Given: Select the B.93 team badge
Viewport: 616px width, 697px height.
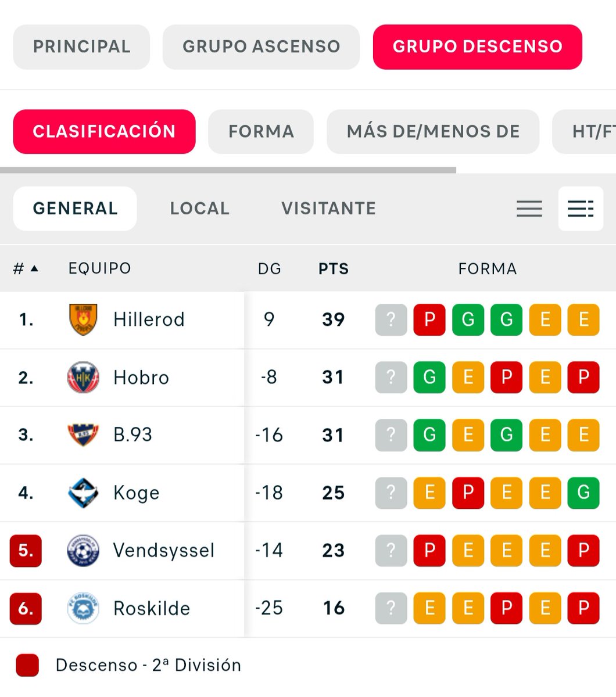Looking at the screenshot, I should click(83, 435).
